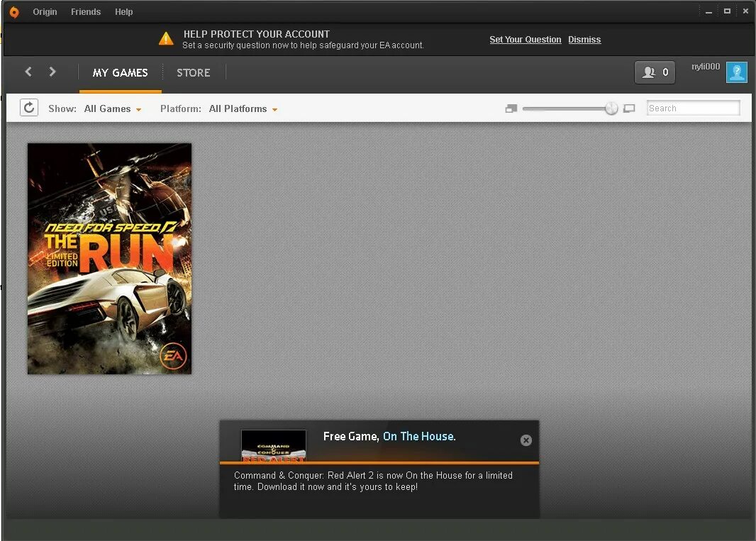Viewport: 756px width, 541px height.
Task: Click the Set Your Question link
Action: [526, 40]
